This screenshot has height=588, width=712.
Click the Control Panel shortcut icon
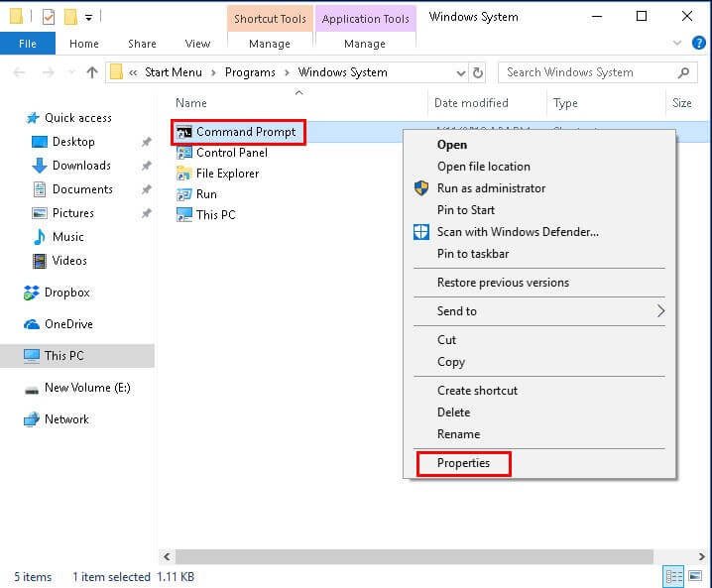[x=183, y=153]
